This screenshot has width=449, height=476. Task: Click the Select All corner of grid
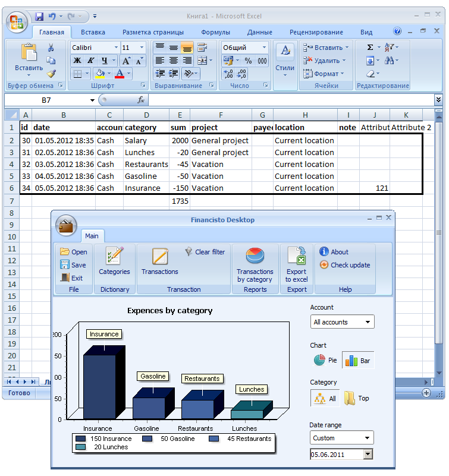[x=12, y=115]
